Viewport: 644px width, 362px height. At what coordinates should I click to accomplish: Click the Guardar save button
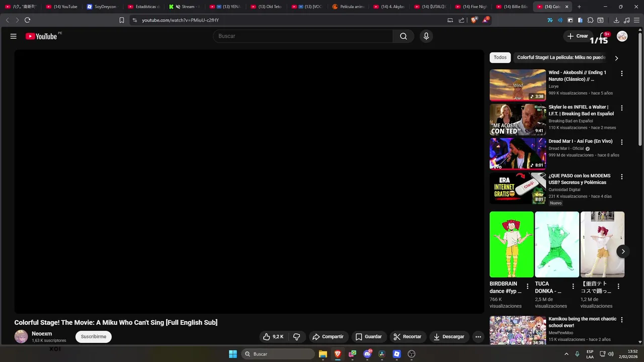(369, 337)
